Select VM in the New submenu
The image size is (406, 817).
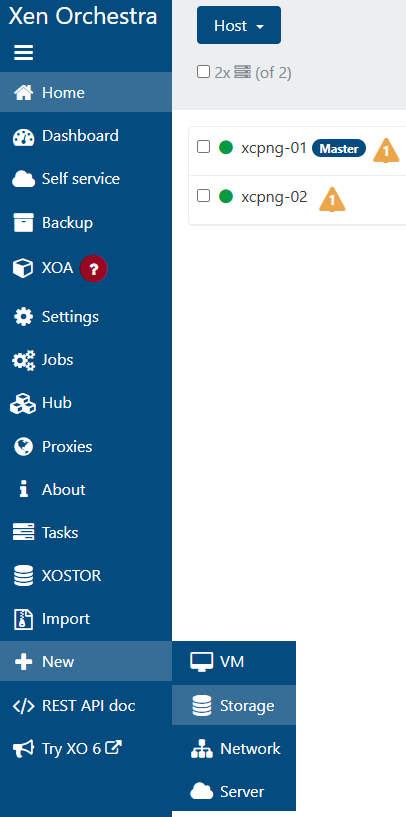tap(233, 662)
